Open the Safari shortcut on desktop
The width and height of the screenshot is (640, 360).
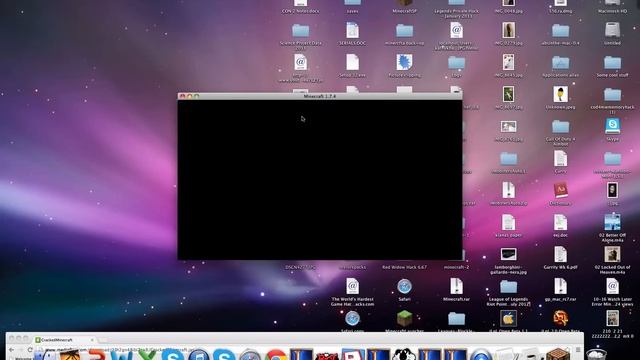404,286
